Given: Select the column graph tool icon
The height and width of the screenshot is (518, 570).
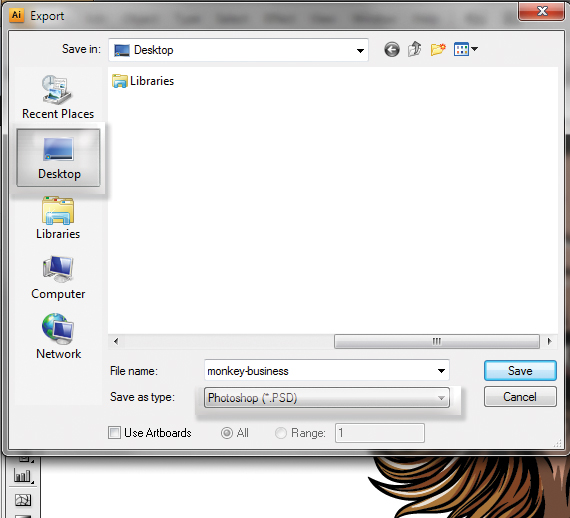Looking at the screenshot, I should pyautogui.click(x=22, y=475).
